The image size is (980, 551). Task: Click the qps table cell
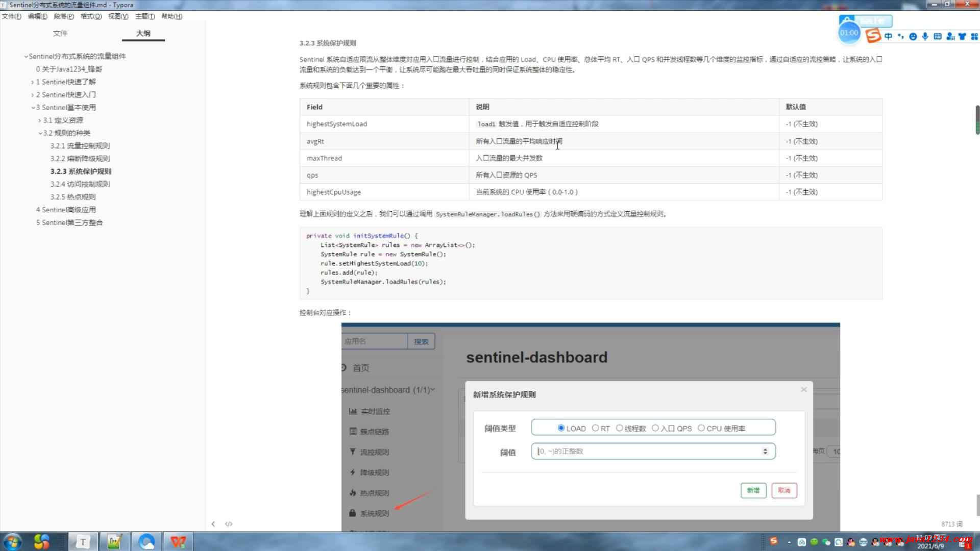(384, 175)
